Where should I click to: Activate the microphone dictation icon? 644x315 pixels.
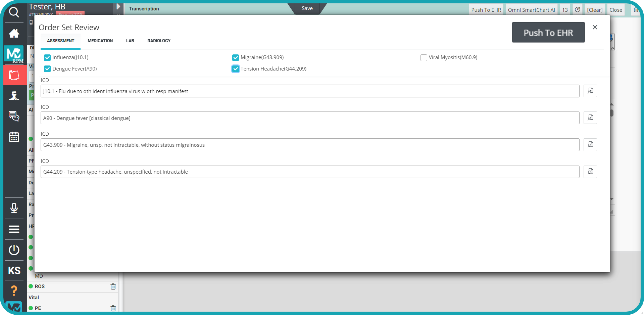(14, 208)
